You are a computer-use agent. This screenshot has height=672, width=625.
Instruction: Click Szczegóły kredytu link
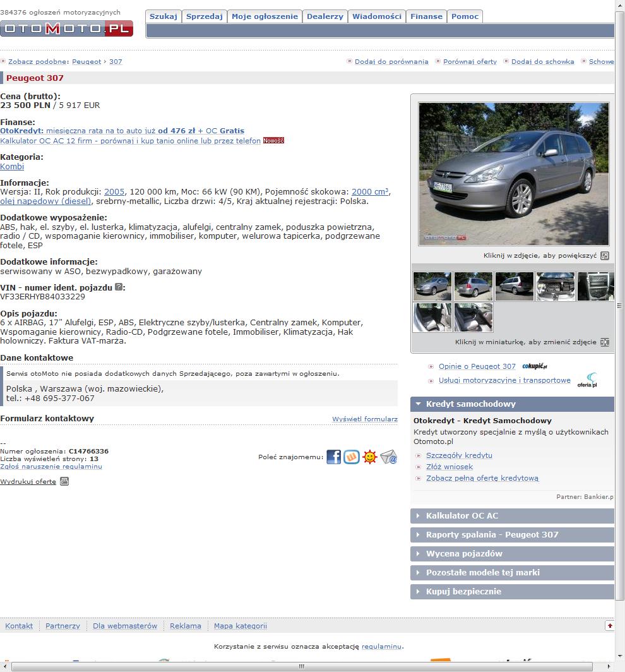(x=459, y=455)
